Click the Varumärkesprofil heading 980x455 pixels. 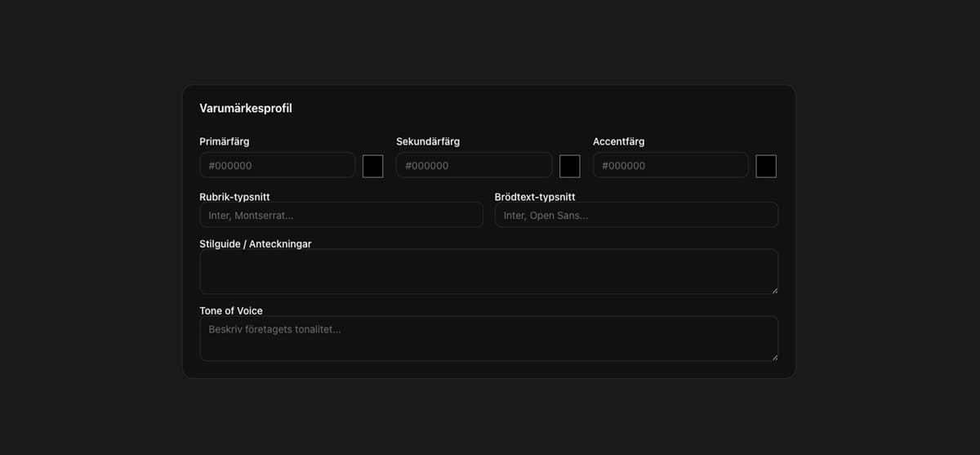pos(245,108)
